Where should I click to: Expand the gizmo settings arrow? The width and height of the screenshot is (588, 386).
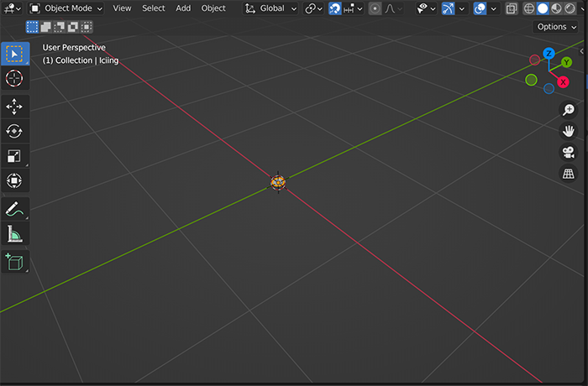pyautogui.click(x=462, y=8)
